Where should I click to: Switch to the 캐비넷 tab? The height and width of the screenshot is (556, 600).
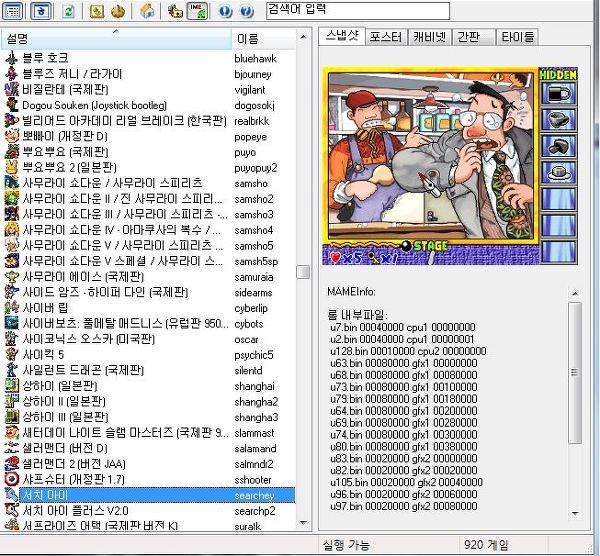429,37
